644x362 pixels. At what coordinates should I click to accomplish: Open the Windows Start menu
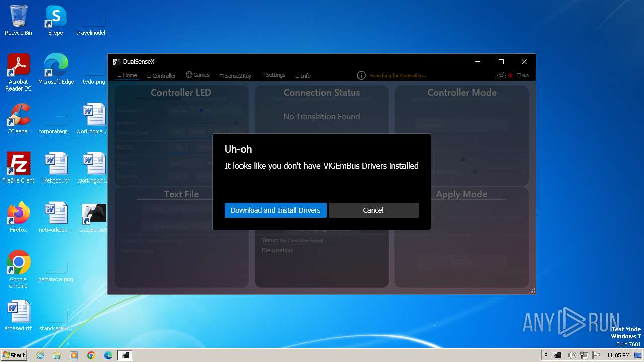14,355
